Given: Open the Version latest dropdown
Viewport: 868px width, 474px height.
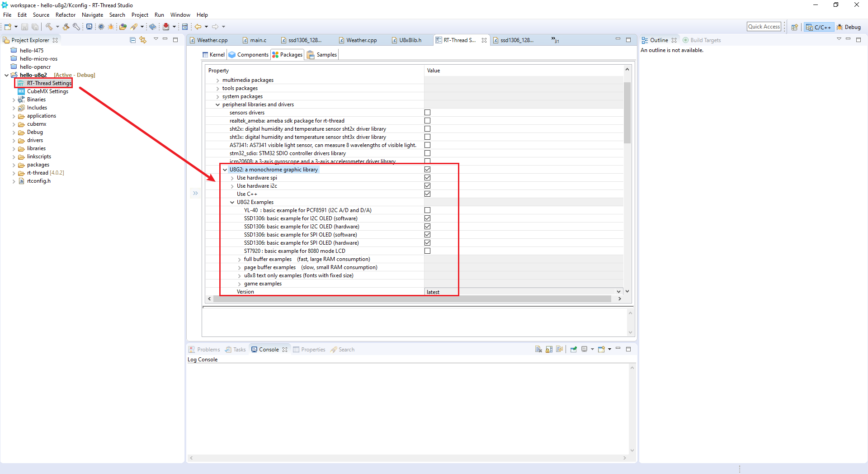Looking at the screenshot, I should coord(618,291).
